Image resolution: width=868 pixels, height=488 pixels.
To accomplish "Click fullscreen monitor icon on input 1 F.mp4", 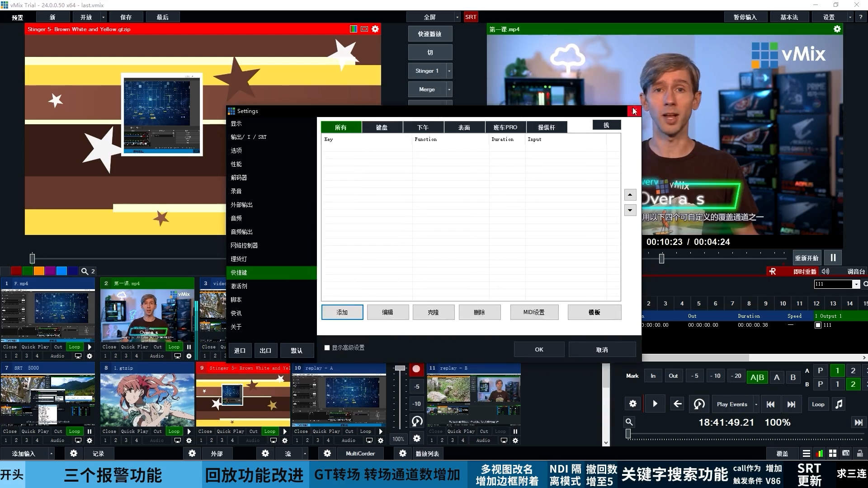I will 78,356.
